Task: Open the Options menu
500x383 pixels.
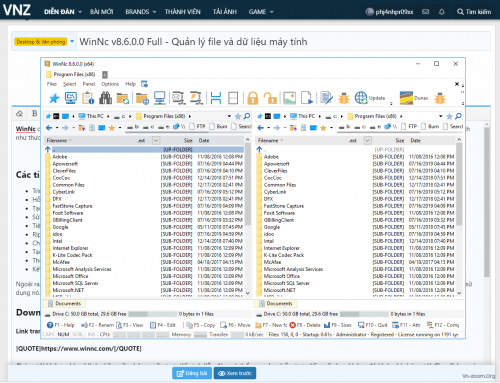Action: click(110, 84)
